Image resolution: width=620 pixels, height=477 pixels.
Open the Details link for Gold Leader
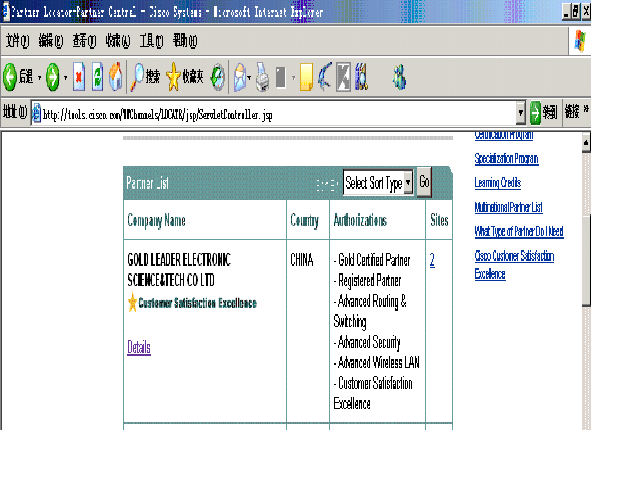tap(139, 347)
